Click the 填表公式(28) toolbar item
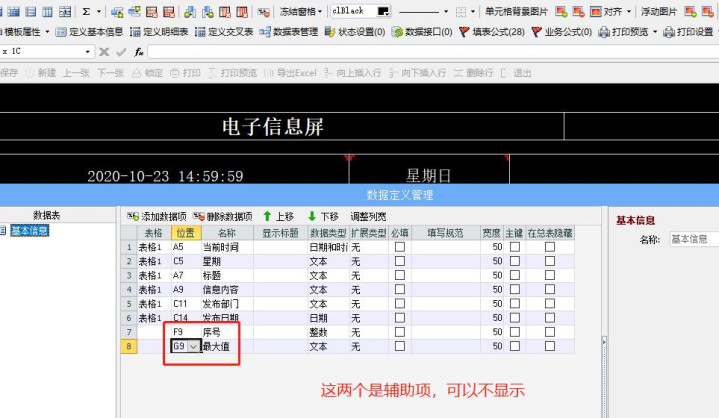The width and height of the screenshot is (719, 418). (x=492, y=32)
